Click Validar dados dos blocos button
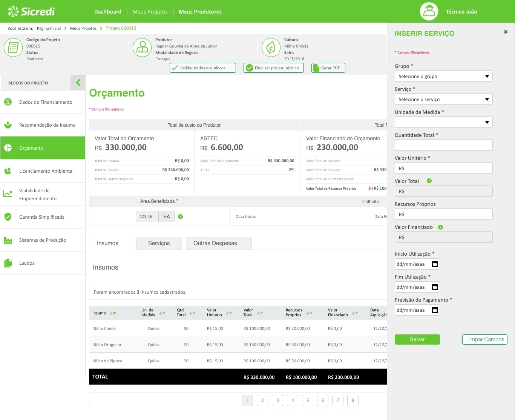 (203, 68)
